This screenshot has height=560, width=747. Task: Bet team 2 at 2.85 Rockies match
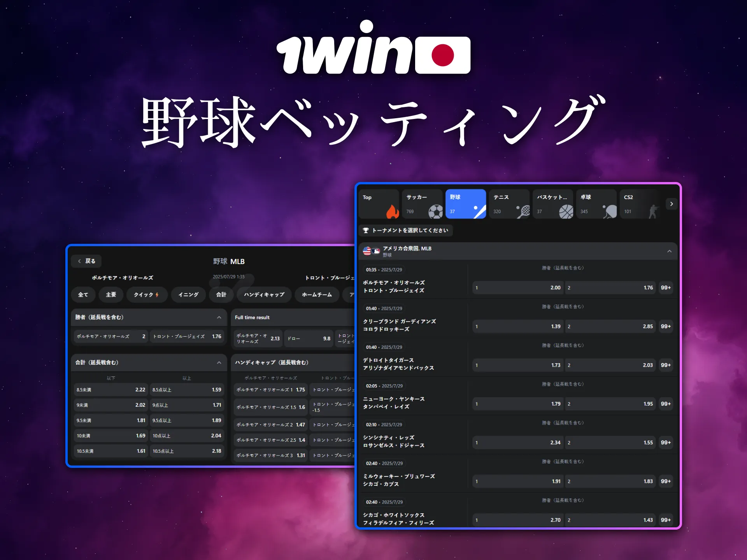(610, 326)
